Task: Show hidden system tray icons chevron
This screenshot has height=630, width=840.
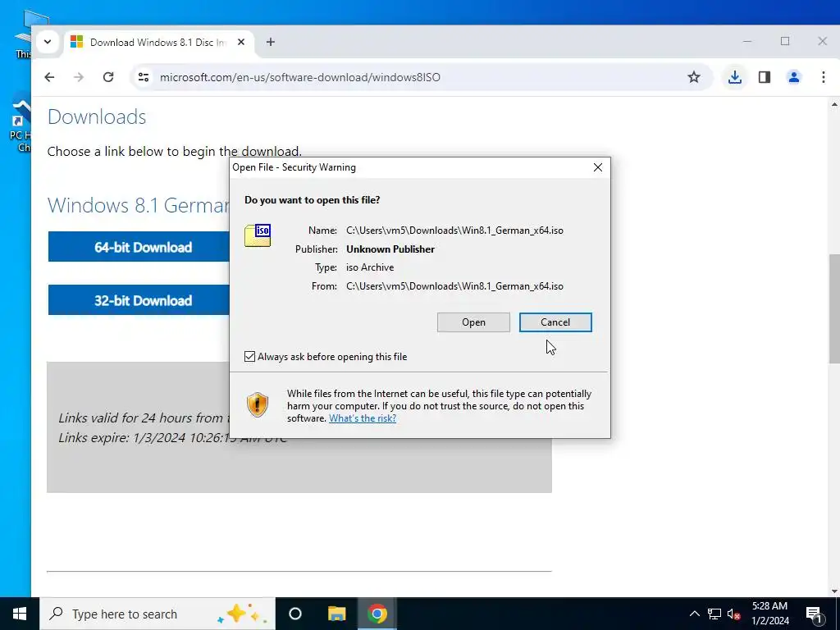Action: point(694,614)
